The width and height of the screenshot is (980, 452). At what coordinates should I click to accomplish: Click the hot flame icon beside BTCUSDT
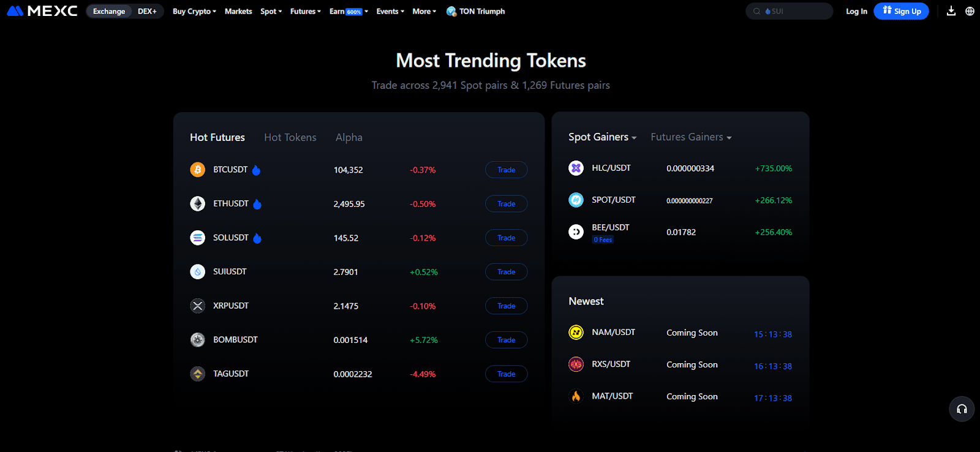click(256, 170)
